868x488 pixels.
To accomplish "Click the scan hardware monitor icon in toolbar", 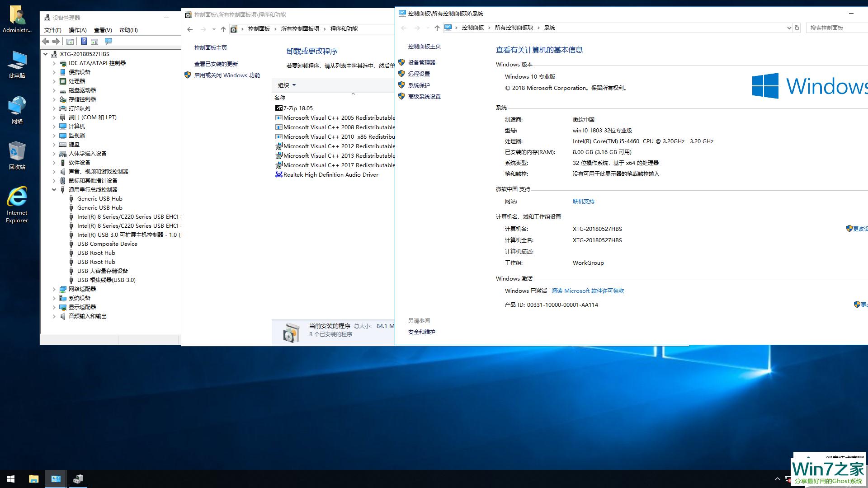I will [108, 41].
